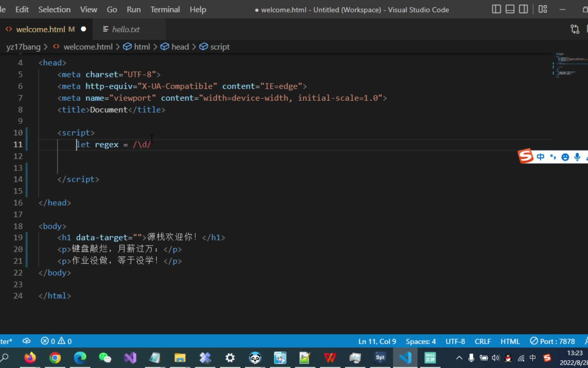588x368 pixels.
Task: Click the VS Code icon in the taskbar
Action: (x=405, y=358)
